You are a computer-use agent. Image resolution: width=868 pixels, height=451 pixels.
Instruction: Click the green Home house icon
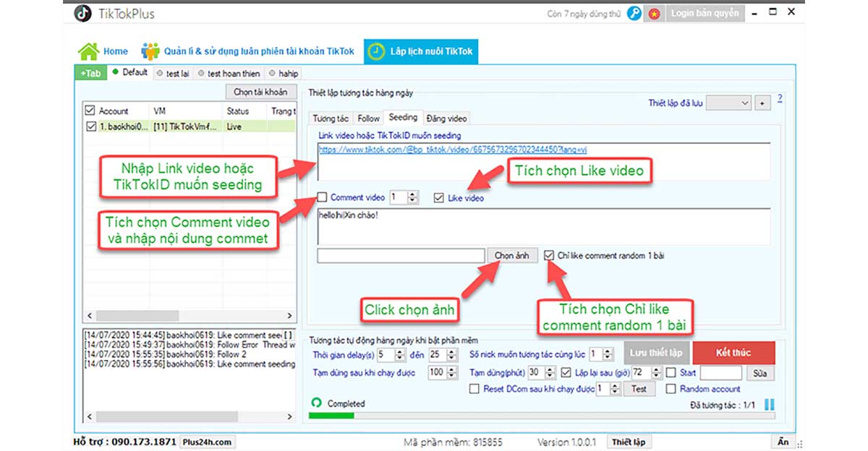coord(88,51)
